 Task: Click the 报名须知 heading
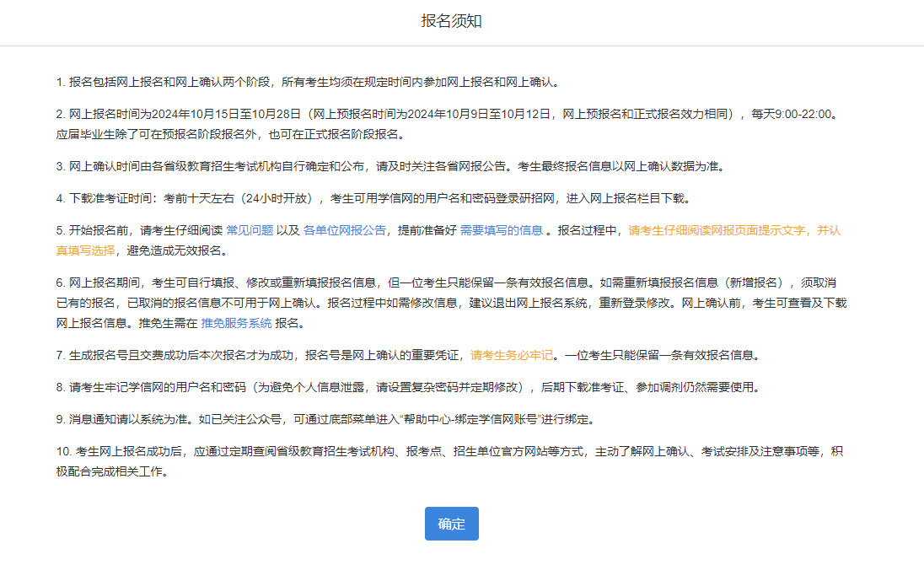[451, 20]
